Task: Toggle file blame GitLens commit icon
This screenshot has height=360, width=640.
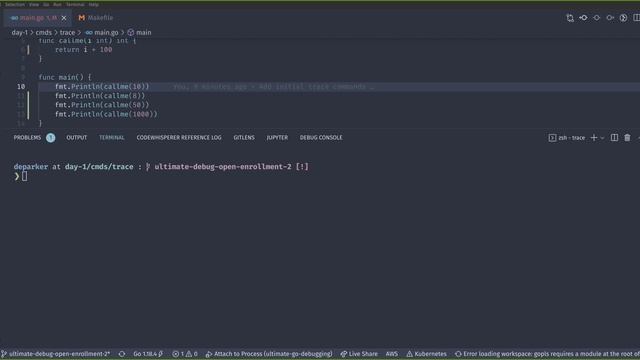Action: pos(597,18)
